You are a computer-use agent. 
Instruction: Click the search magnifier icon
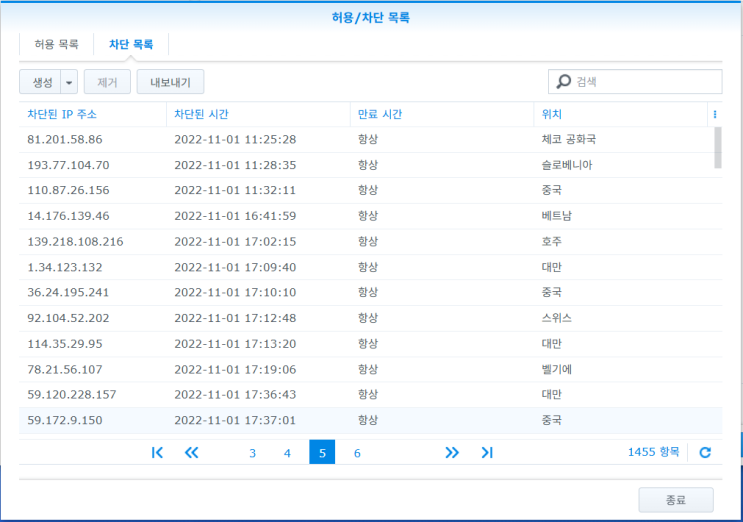click(x=563, y=81)
